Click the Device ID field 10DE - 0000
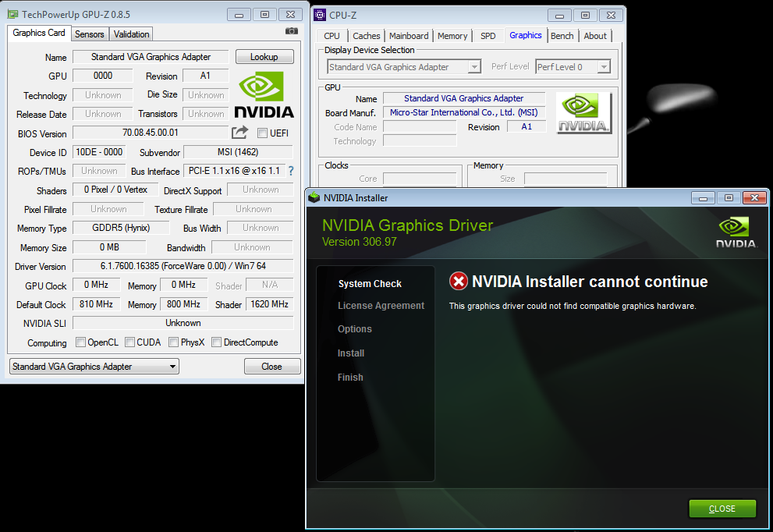Image resolution: width=773 pixels, height=532 pixels. pyautogui.click(x=99, y=152)
